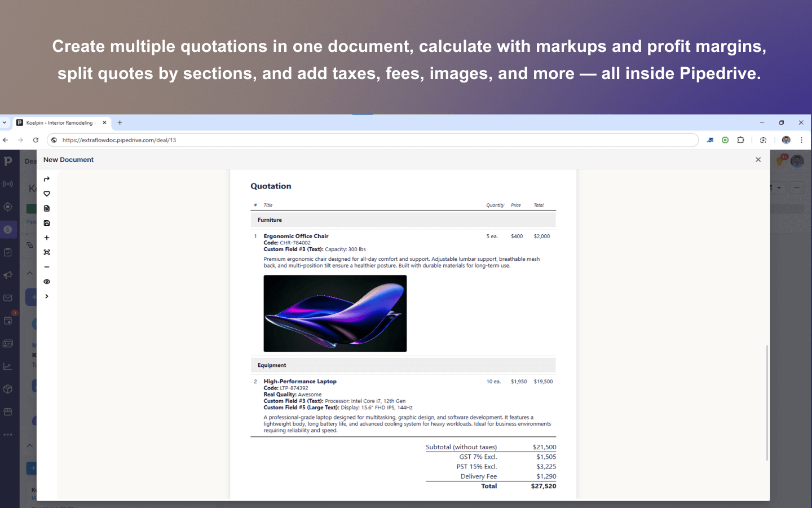Switch to the Koelpin - Interior Remodeling tab
This screenshot has height=508, width=812.
pyautogui.click(x=60, y=122)
